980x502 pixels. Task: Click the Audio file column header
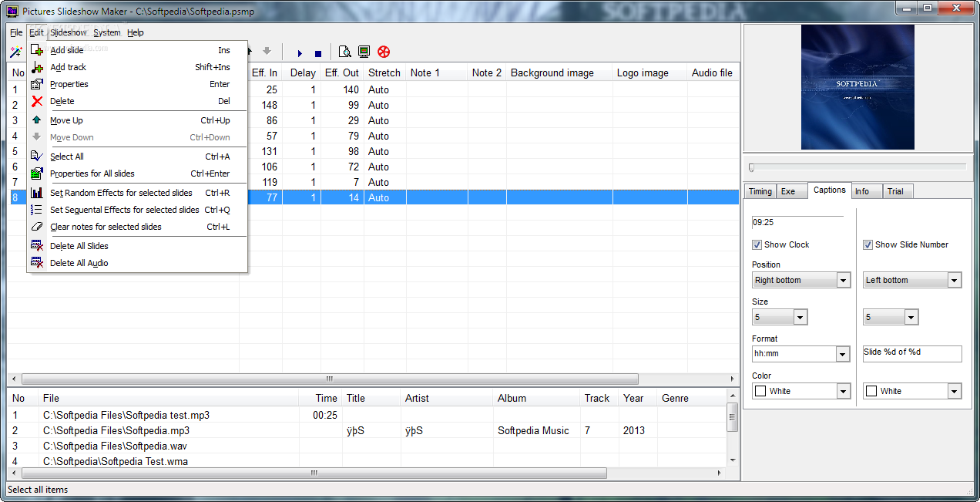click(712, 72)
